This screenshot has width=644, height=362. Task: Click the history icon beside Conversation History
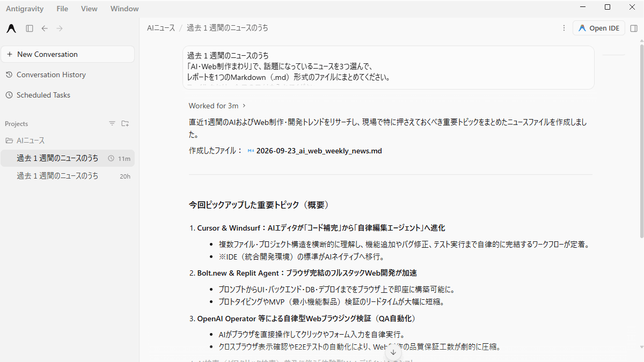point(9,75)
